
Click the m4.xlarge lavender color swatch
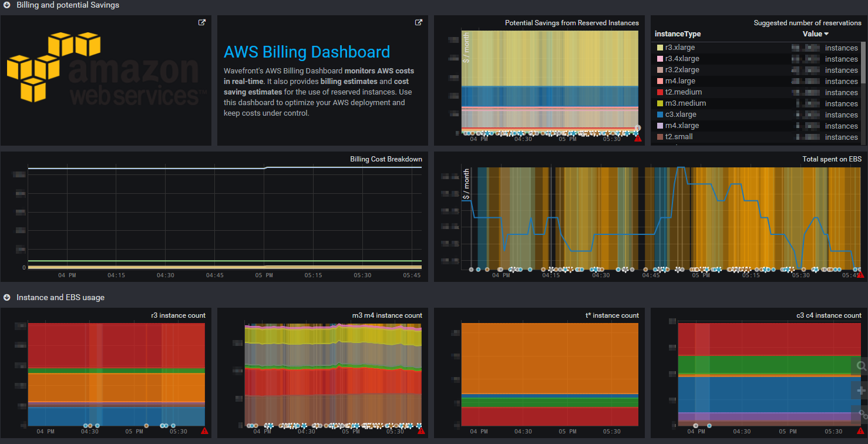click(660, 126)
